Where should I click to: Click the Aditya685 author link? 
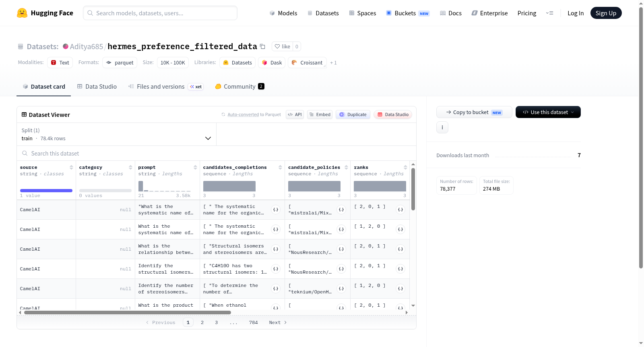86,46
